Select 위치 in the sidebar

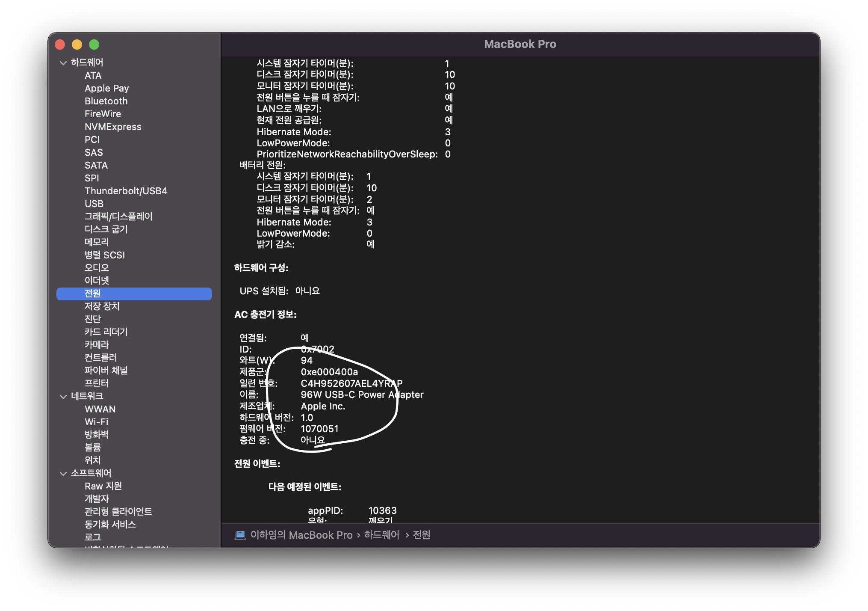pos(93,460)
